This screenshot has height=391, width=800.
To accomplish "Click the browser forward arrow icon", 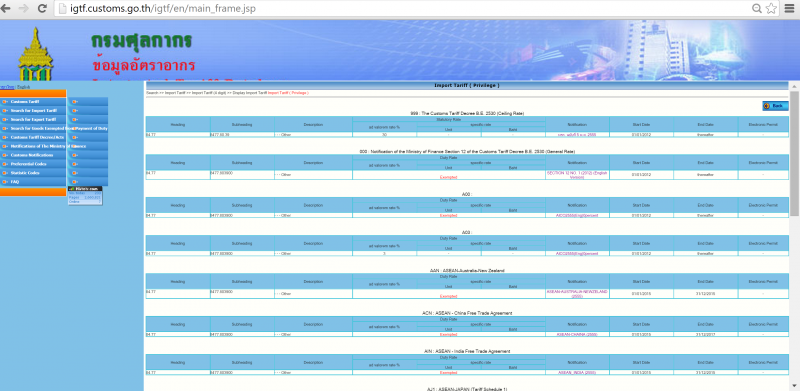I will [x=23, y=8].
